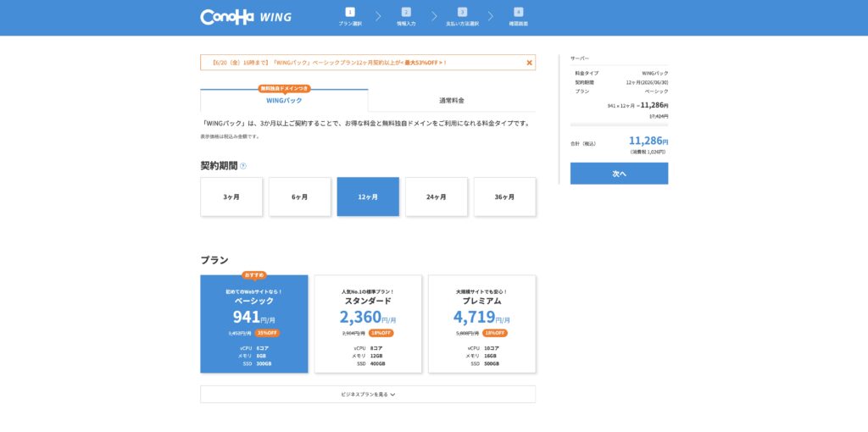Click step 1 プラン選択 indicator

tap(350, 17)
